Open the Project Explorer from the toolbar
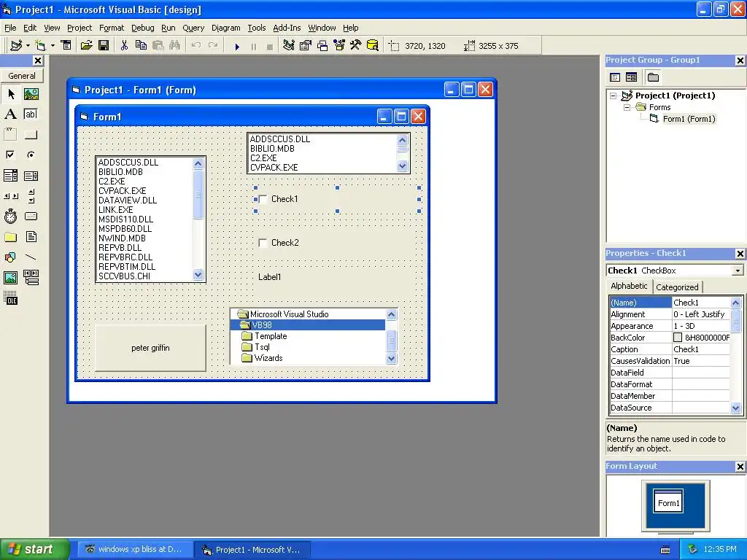747x560 pixels. [288, 45]
